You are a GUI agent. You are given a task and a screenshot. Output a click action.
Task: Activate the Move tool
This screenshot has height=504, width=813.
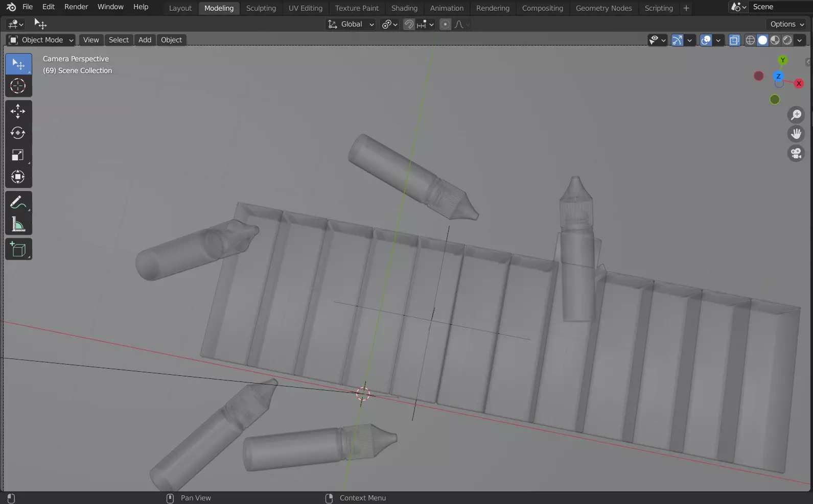click(18, 111)
